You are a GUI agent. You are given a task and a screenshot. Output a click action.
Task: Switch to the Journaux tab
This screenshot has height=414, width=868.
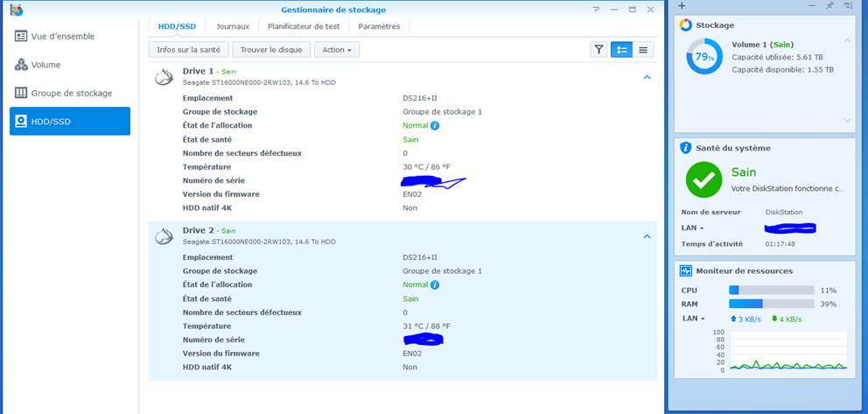pyautogui.click(x=233, y=26)
